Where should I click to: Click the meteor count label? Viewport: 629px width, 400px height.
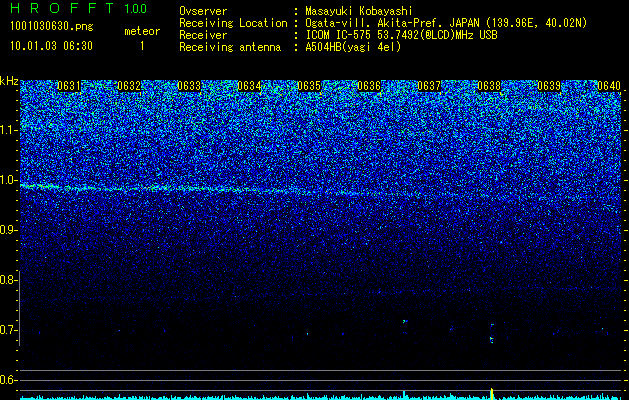point(142,31)
